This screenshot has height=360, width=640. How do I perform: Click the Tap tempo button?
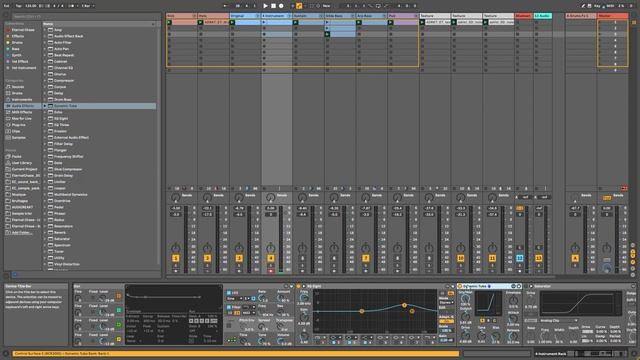point(19,6)
